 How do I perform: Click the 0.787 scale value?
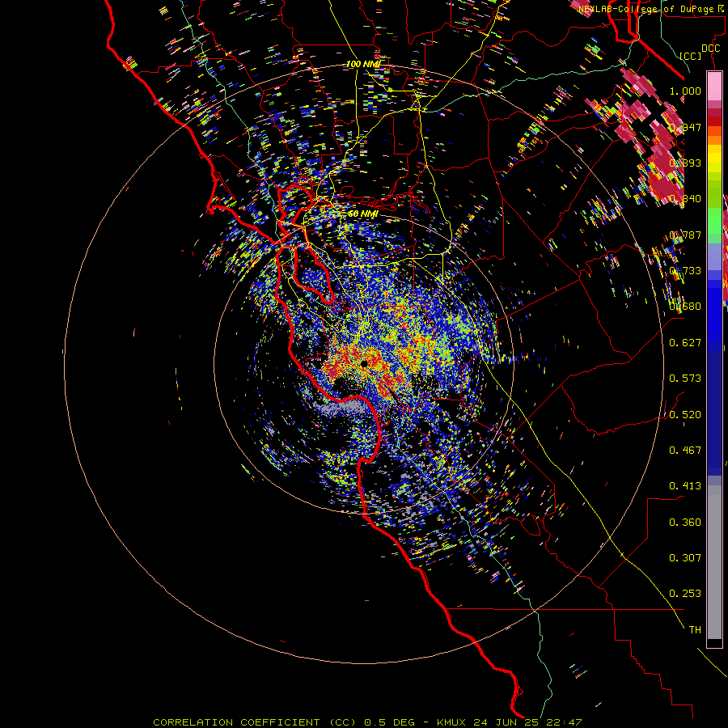[x=685, y=235]
